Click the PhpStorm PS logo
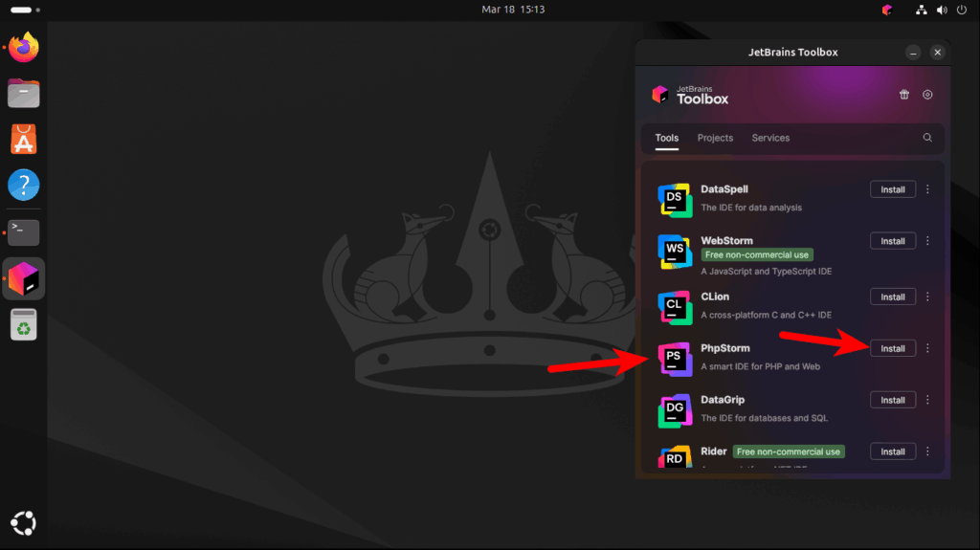 [675, 360]
